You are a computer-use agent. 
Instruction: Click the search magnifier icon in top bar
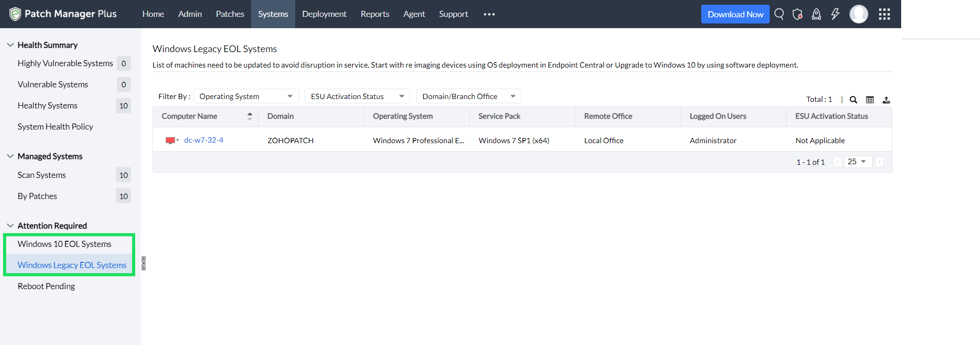pos(779,14)
